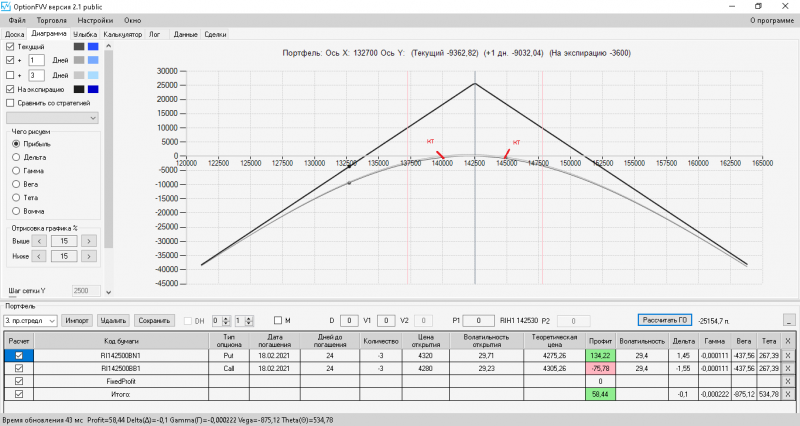Increase Ниже chart cutoff percent
800x426 pixels.
pos(89,256)
